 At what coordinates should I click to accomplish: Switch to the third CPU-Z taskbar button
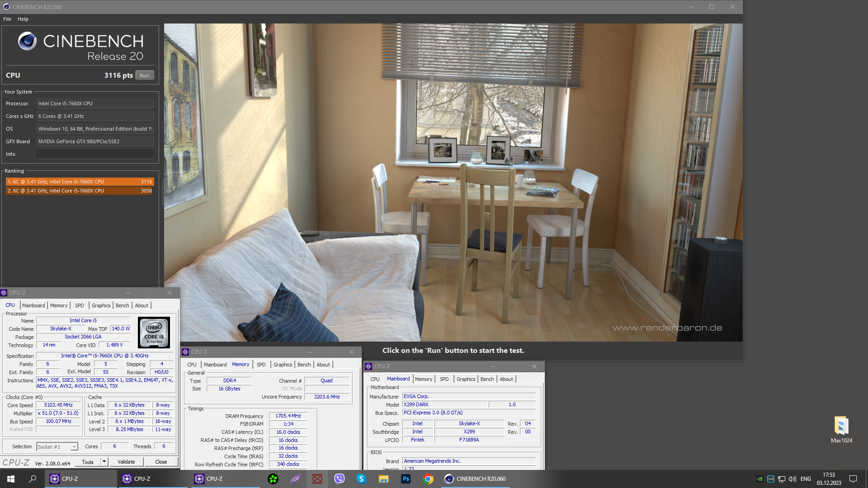coord(226,479)
